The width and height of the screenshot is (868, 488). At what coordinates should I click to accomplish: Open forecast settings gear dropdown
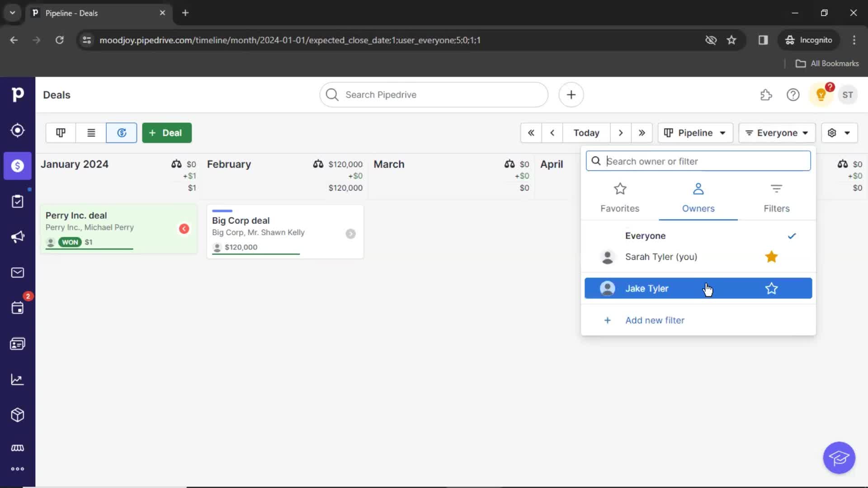click(x=839, y=133)
